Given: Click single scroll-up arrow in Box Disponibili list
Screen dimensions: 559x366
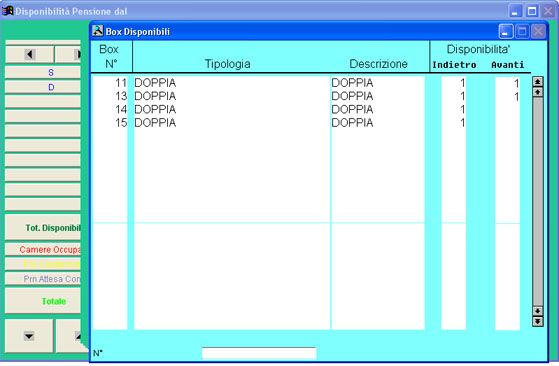Looking at the screenshot, I should pos(538,92).
